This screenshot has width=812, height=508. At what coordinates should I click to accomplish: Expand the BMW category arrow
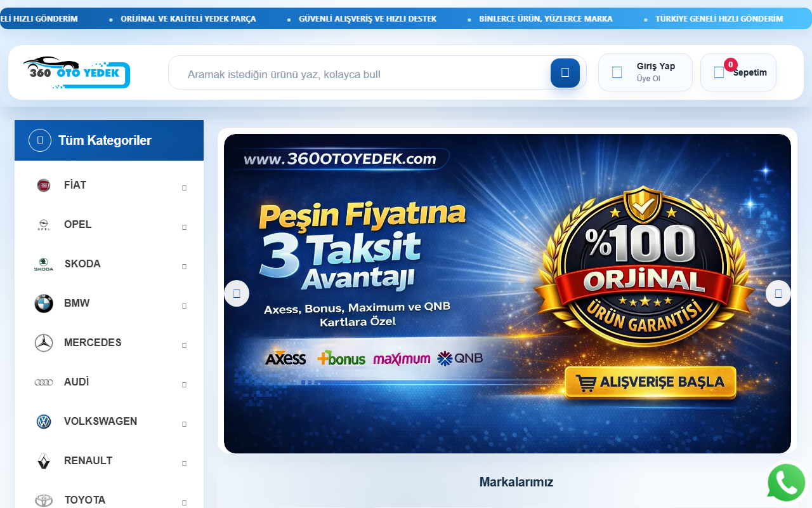pyautogui.click(x=184, y=306)
